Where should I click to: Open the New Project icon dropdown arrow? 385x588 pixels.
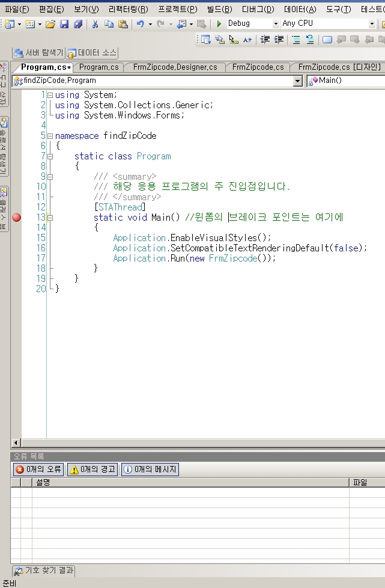19,25
